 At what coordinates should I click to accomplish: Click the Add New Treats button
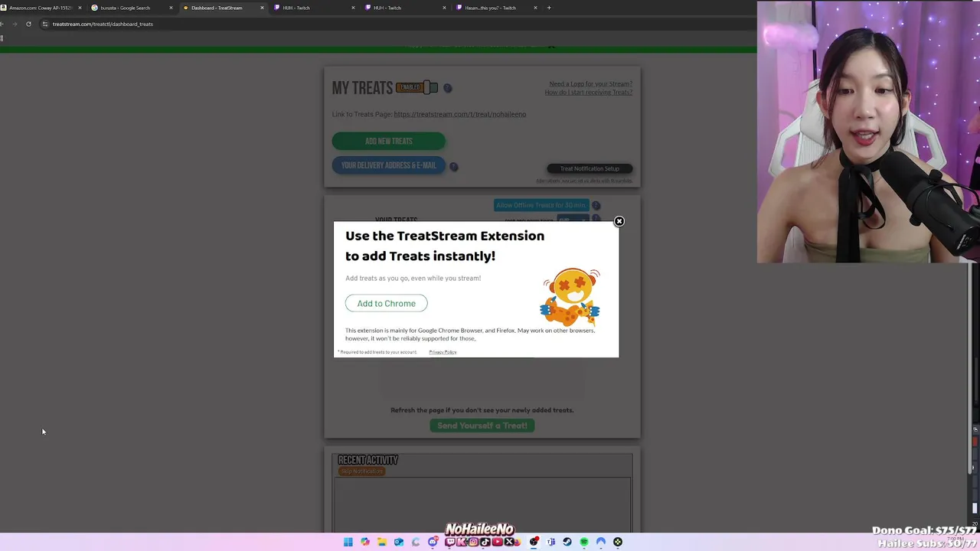click(x=388, y=141)
